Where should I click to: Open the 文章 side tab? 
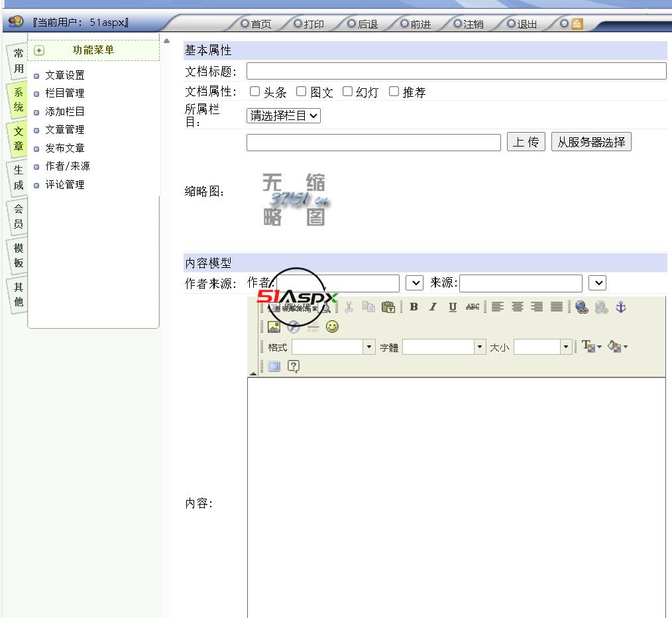tap(19, 139)
